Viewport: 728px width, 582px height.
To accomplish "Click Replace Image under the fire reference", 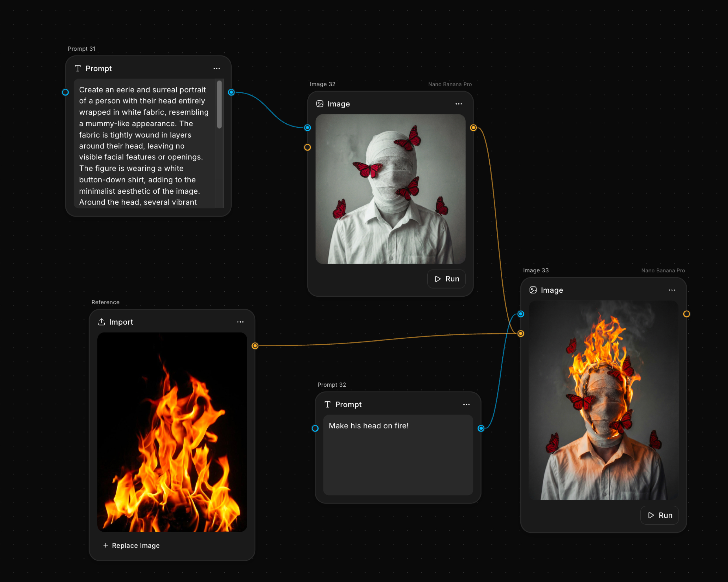I will [136, 545].
